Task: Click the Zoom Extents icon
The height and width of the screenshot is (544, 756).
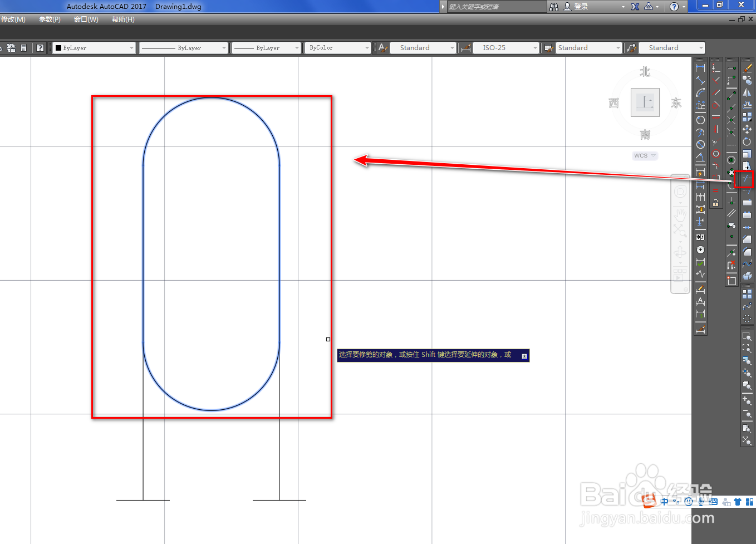Action: point(747,440)
